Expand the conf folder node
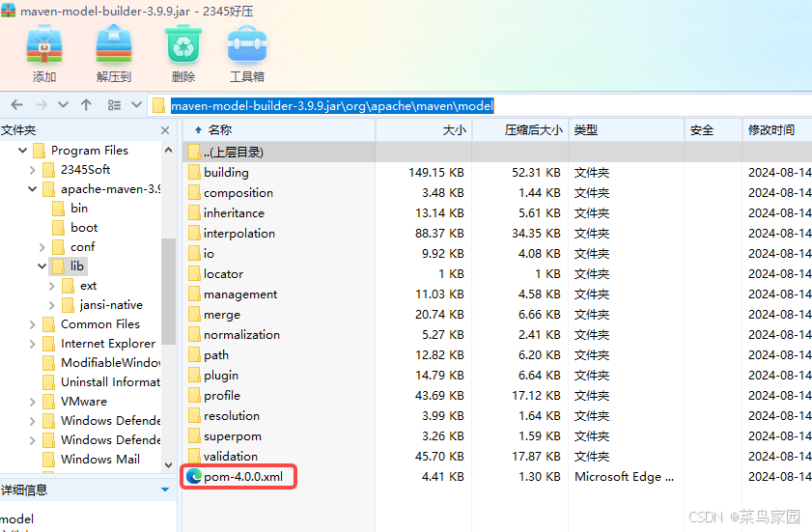The width and height of the screenshot is (812, 532). coord(42,247)
